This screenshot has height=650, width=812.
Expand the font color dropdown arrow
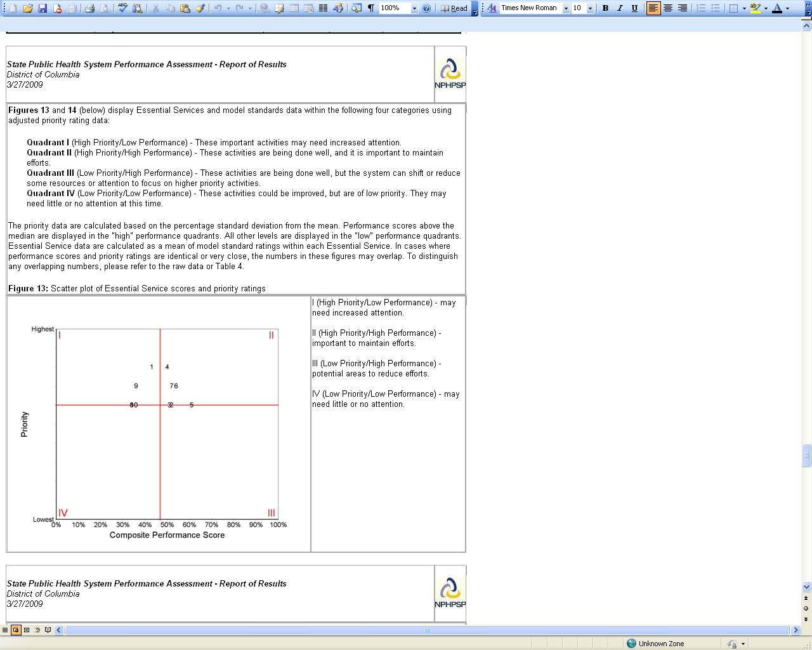point(788,8)
